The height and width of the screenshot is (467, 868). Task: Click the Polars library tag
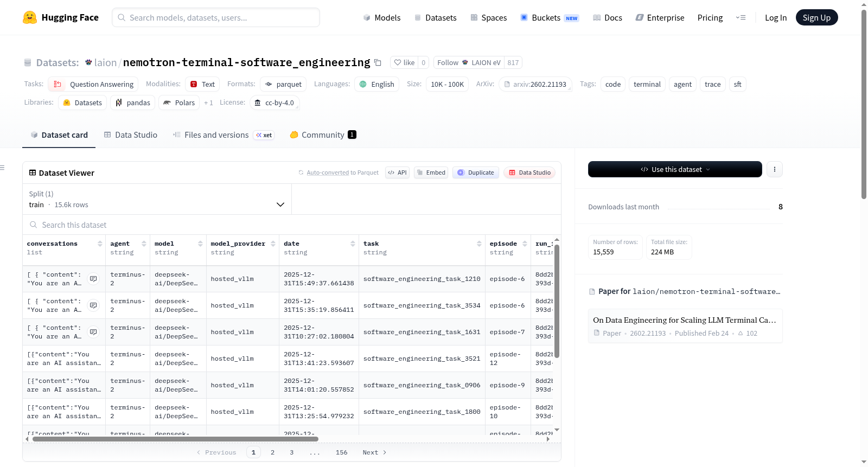(x=179, y=103)
